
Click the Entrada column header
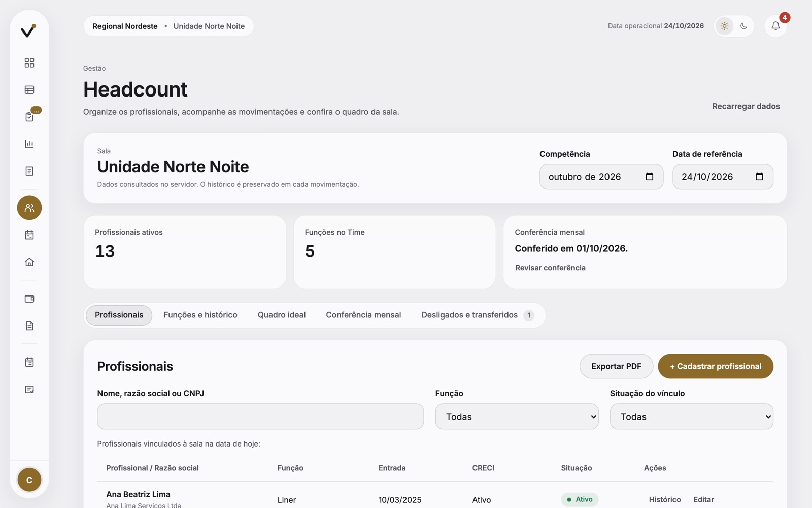[392, 468]
